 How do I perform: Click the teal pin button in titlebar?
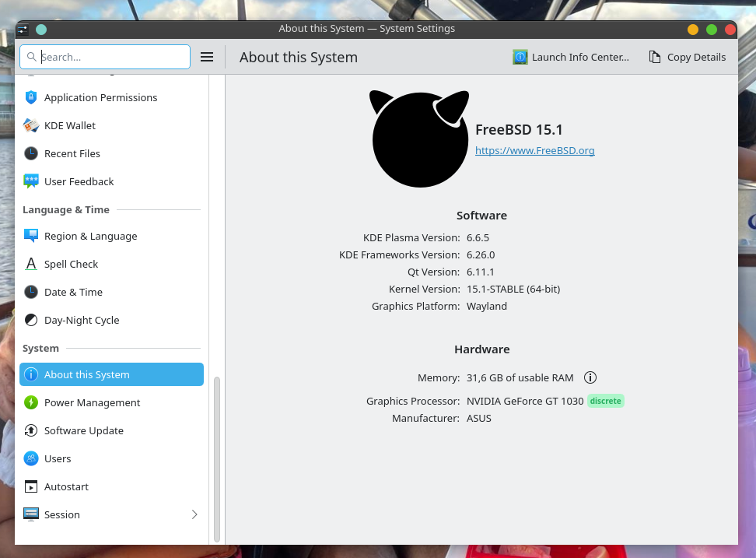(41, 30)
